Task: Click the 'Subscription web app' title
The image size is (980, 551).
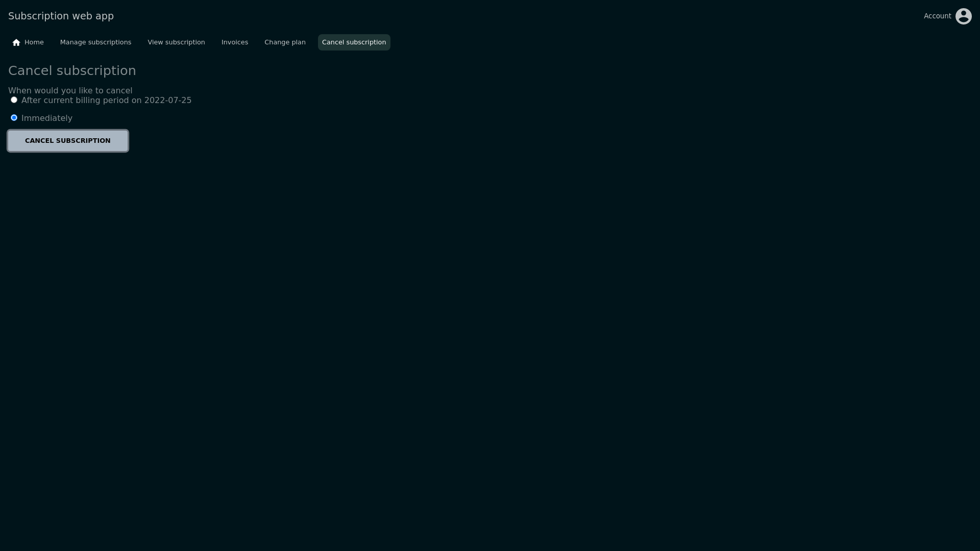Action: click(61, 16)
